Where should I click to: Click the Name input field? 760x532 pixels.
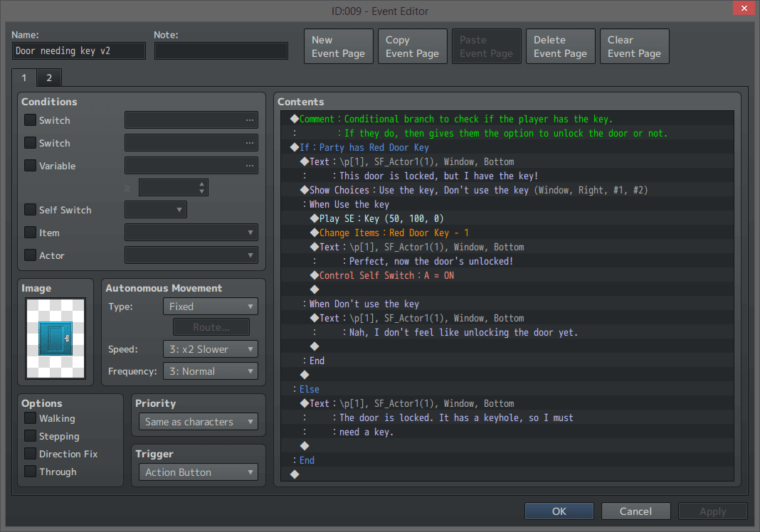(x=79, y=51)
